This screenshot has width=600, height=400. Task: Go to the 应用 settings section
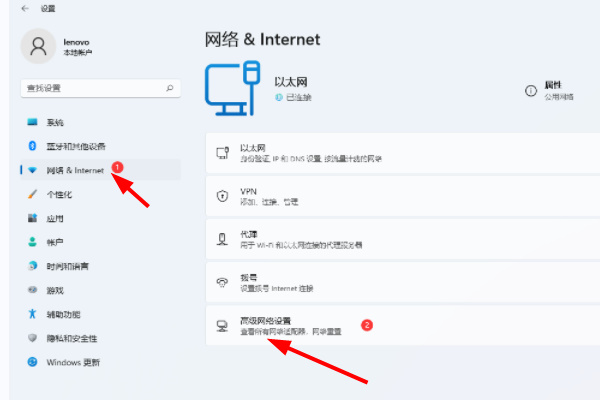55,218
